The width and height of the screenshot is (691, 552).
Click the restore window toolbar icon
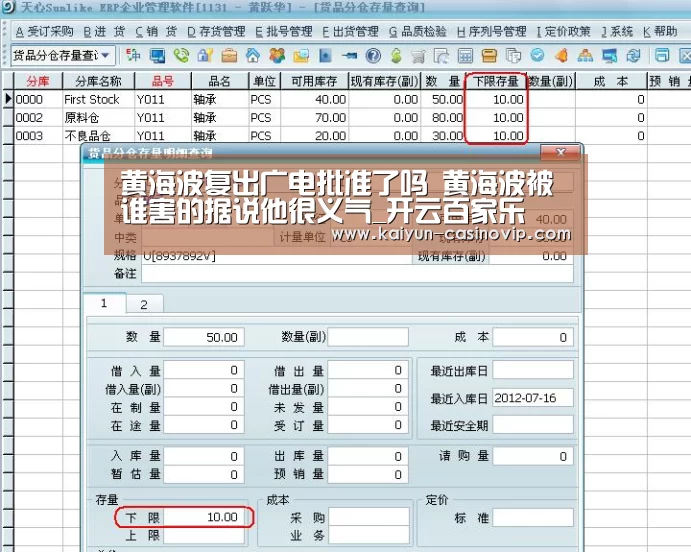coord(662,56)
